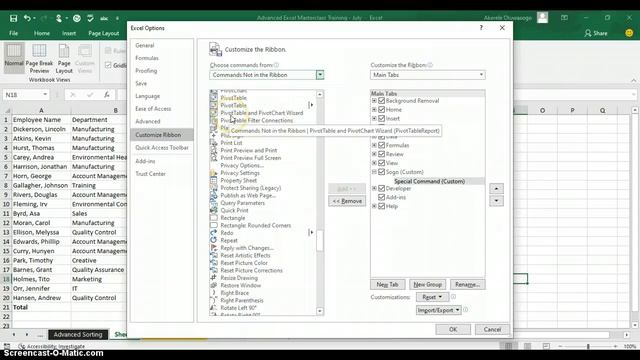Expand the Home tab tree node
Image resolution: width=640 pixels, height=360 pixels.
click(374, 109)
